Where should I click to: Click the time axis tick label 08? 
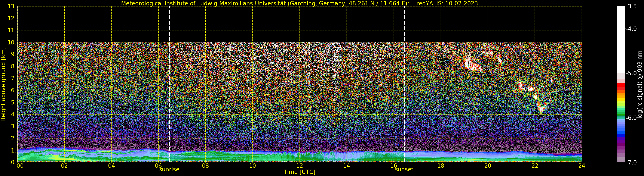tap(205, 166)
